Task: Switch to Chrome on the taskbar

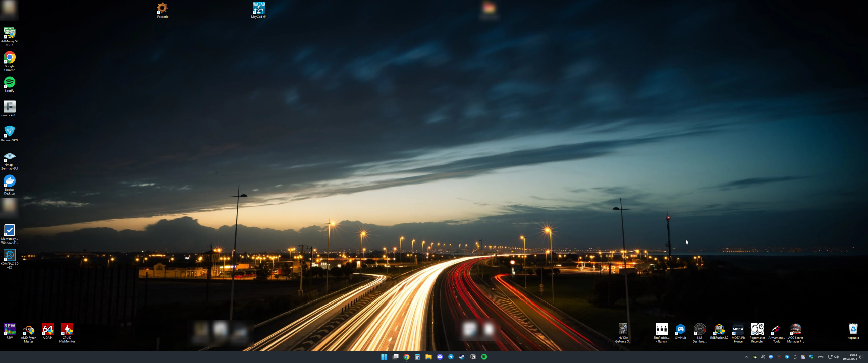Action: click(407, 357)
